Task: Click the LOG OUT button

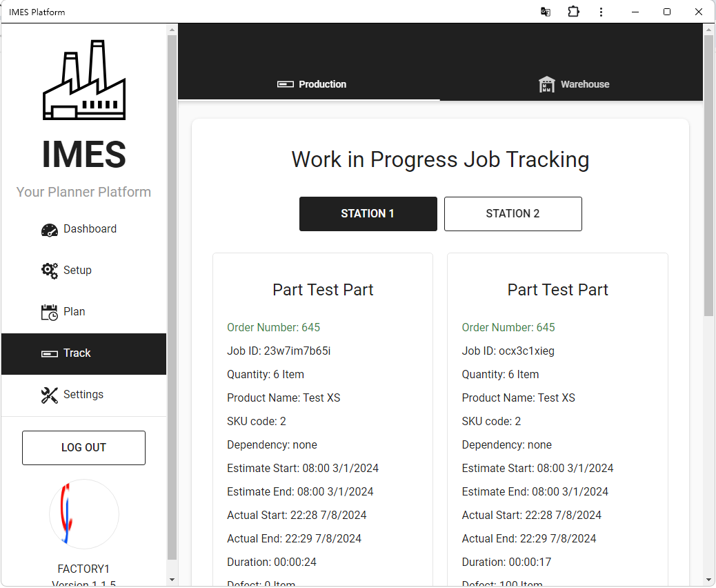Action: [83, 448]
